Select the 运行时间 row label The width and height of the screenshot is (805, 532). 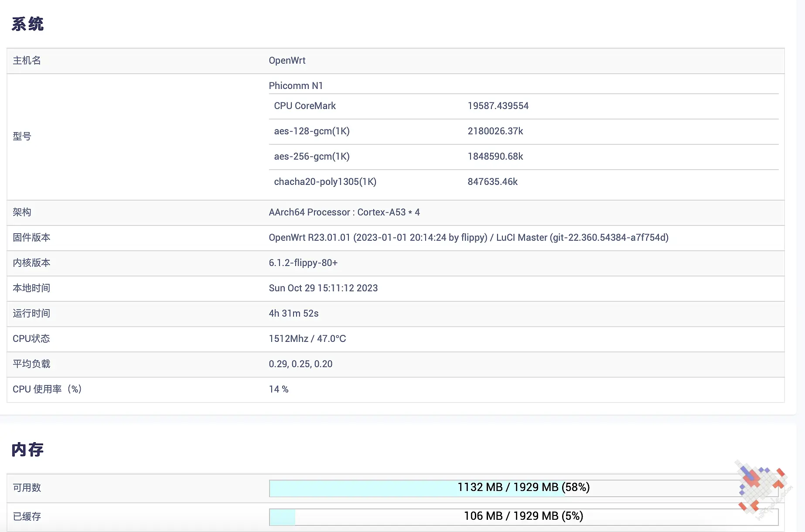[x=31, y=314]
